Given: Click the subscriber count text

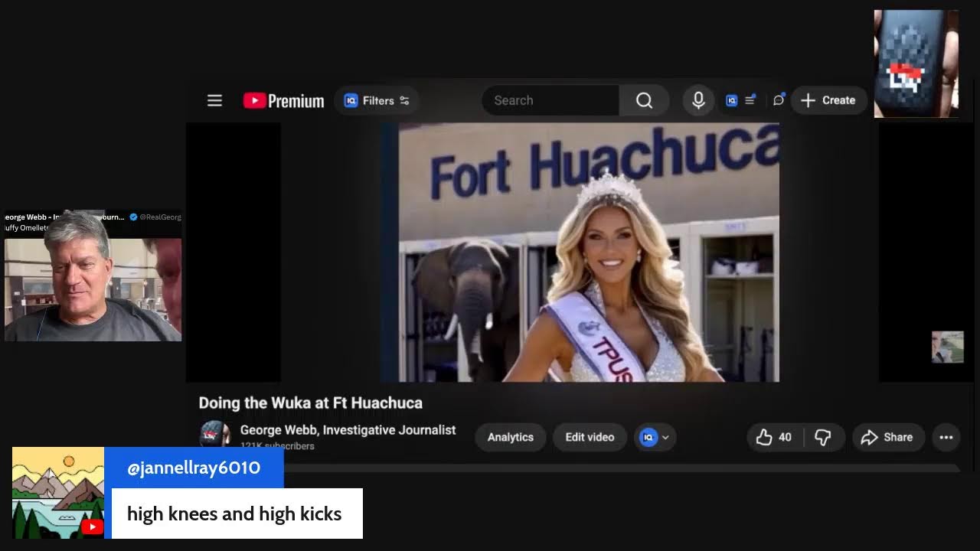Looking at the screenshot, I should coord(277,445).
